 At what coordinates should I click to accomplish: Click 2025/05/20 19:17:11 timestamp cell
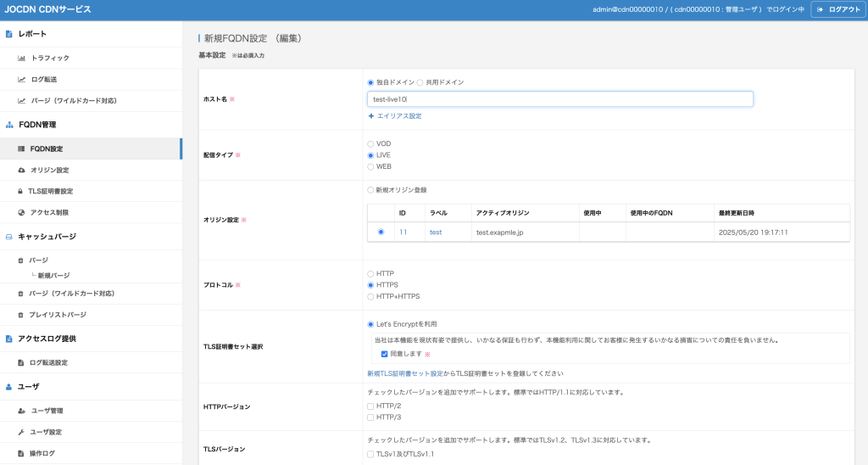tap(753, 232)
